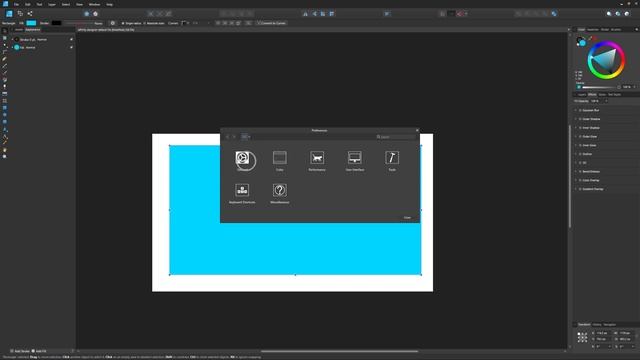
Task: Go back in Preferences navigation
Action: click(228, 137)
